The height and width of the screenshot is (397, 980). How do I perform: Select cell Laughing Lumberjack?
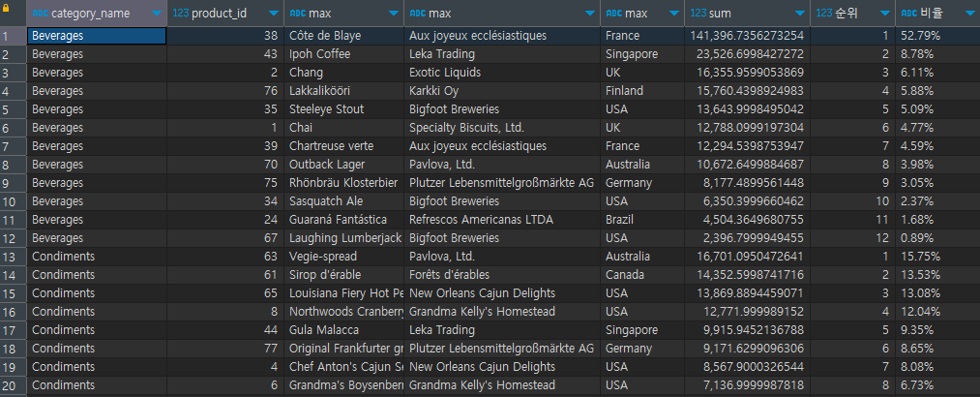click(x=343, y=238)
